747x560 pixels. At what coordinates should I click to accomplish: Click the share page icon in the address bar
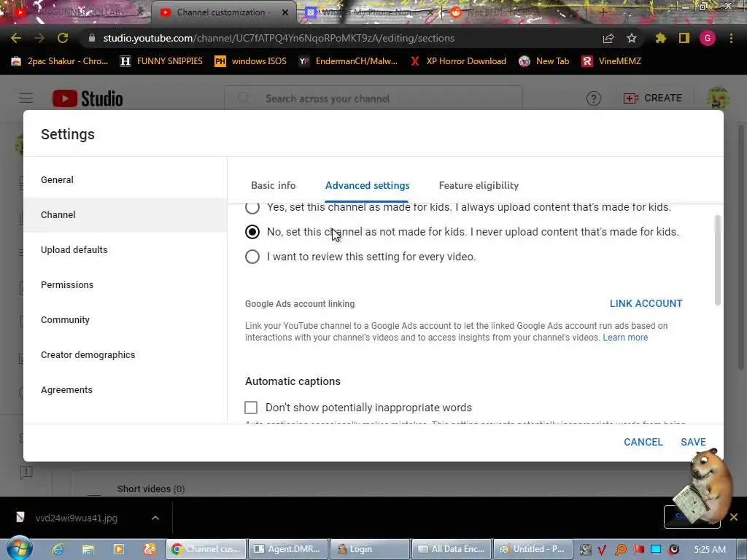[x=608, y=38]
